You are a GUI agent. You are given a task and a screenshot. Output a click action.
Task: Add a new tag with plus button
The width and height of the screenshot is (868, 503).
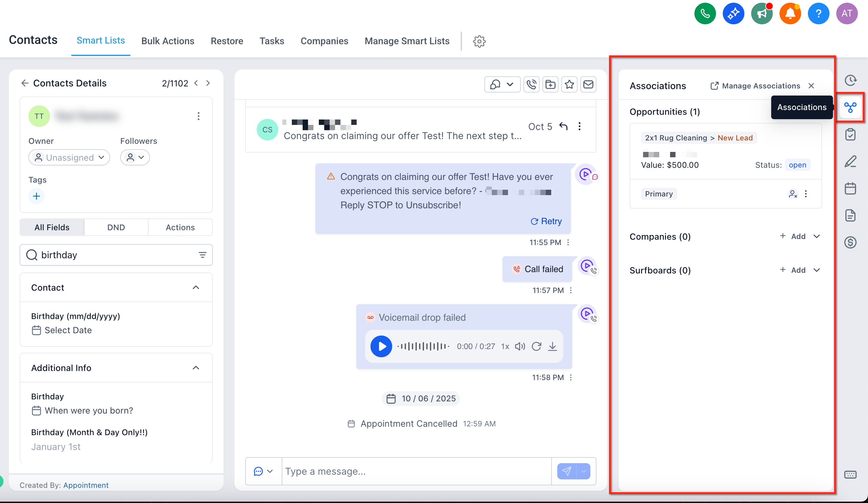click(36, 196)
